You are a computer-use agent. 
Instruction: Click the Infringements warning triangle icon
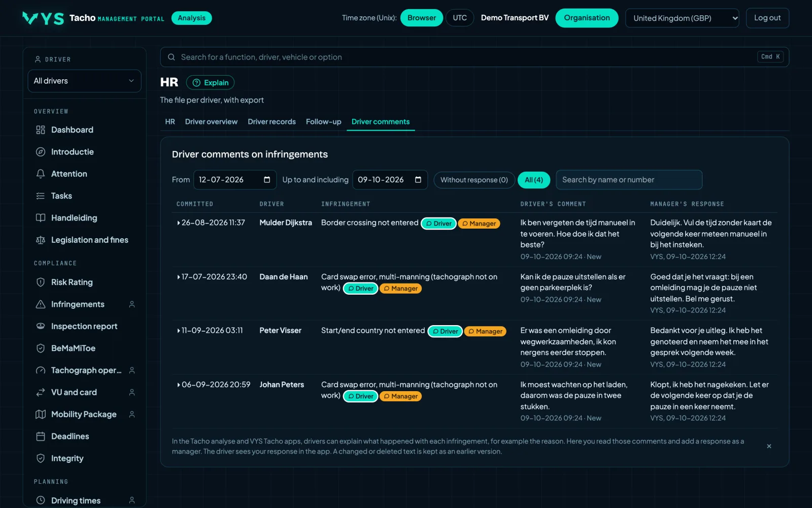click(41, 304)
